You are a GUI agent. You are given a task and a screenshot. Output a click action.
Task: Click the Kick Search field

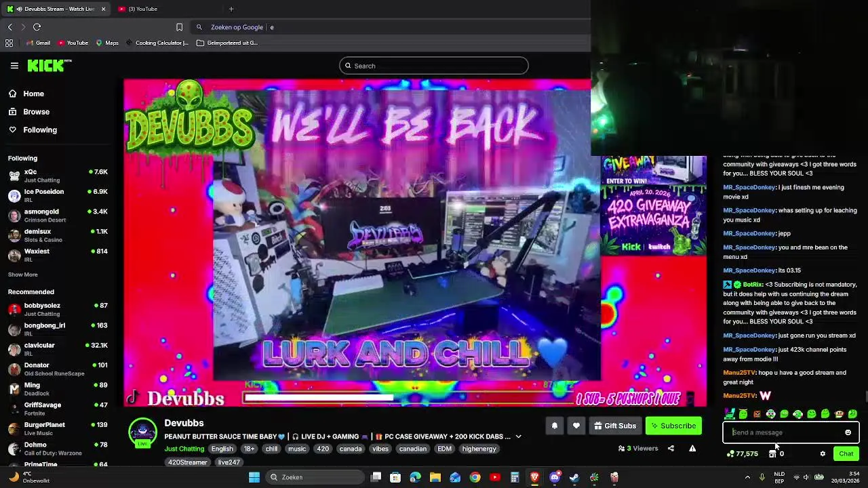433,66
